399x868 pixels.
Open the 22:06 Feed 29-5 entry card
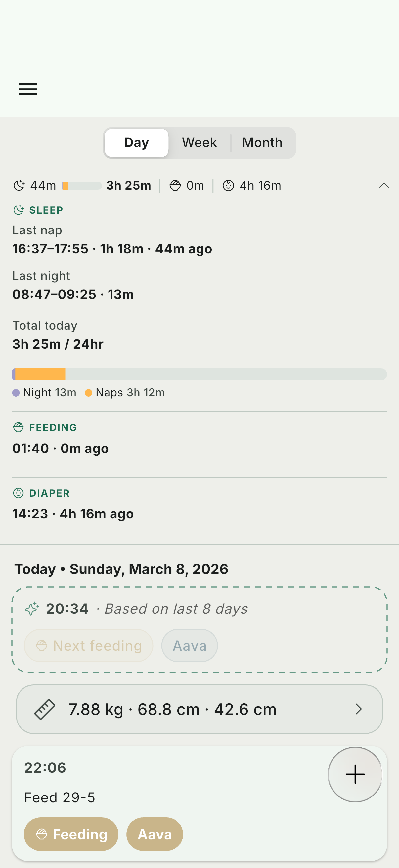168,785
